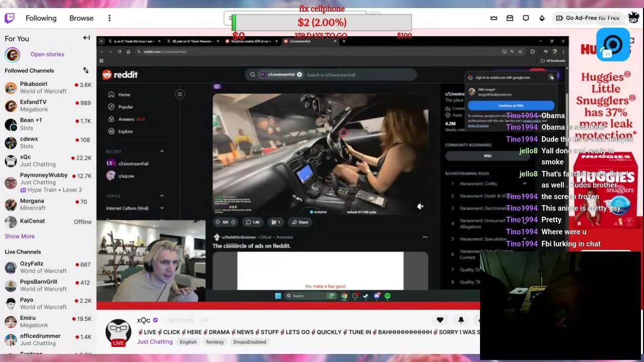
Task: Collapse the Reddit navigation hamburger button
Action: click(180, 94)
